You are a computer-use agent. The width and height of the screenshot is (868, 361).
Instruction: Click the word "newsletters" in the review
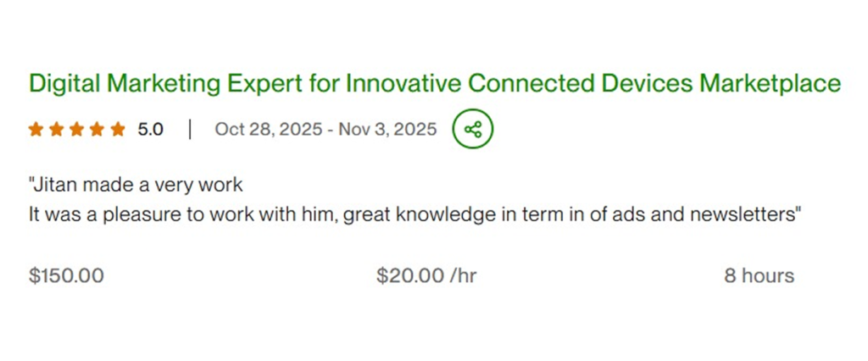[x=744, y=214]
